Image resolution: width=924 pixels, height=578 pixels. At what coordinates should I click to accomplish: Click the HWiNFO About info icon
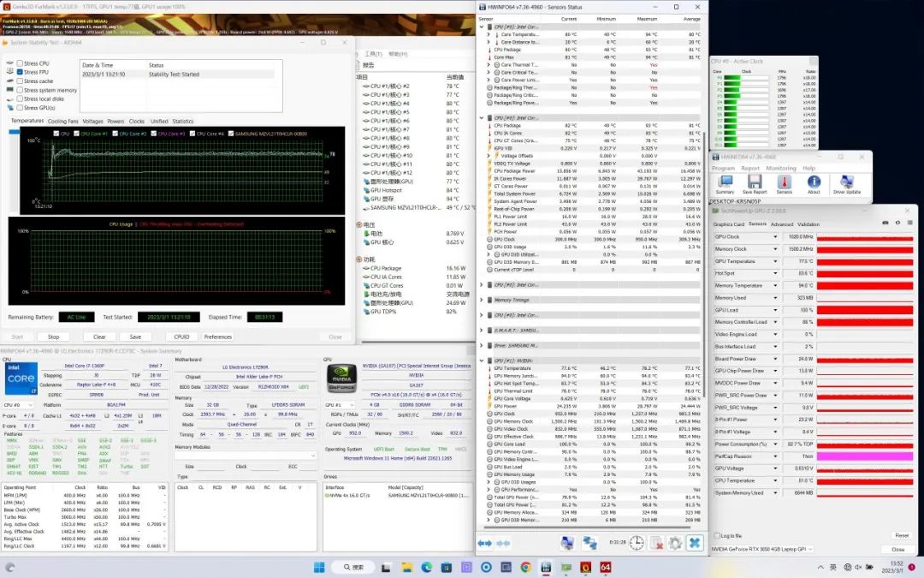pyautogui.click(x=814, y=183)
